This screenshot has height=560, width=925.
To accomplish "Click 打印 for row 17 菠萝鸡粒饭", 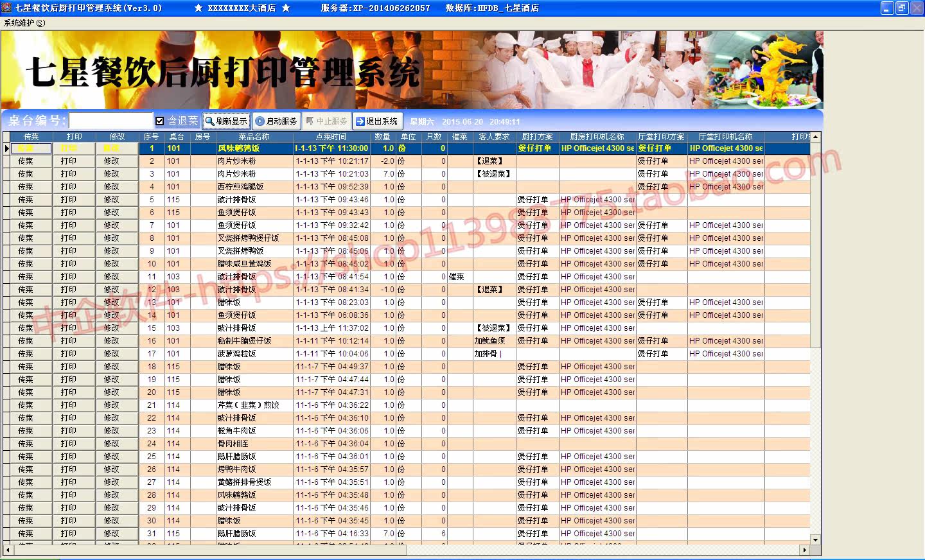I will tap(74, 354).
